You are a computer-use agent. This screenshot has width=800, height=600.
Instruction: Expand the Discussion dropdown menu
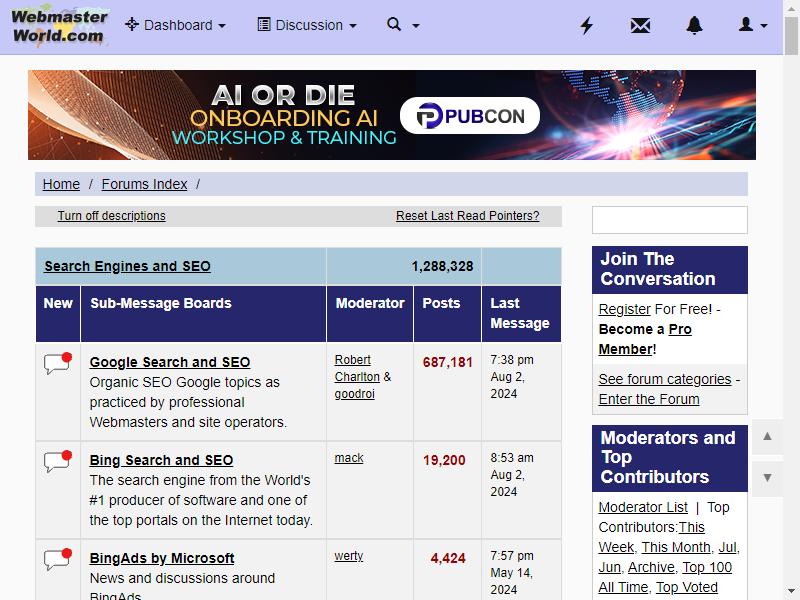307,25
